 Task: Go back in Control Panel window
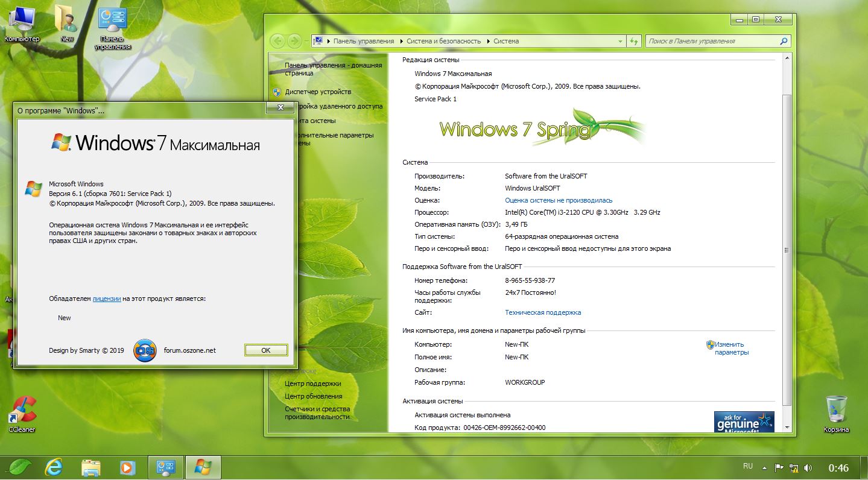click(277, 41)
